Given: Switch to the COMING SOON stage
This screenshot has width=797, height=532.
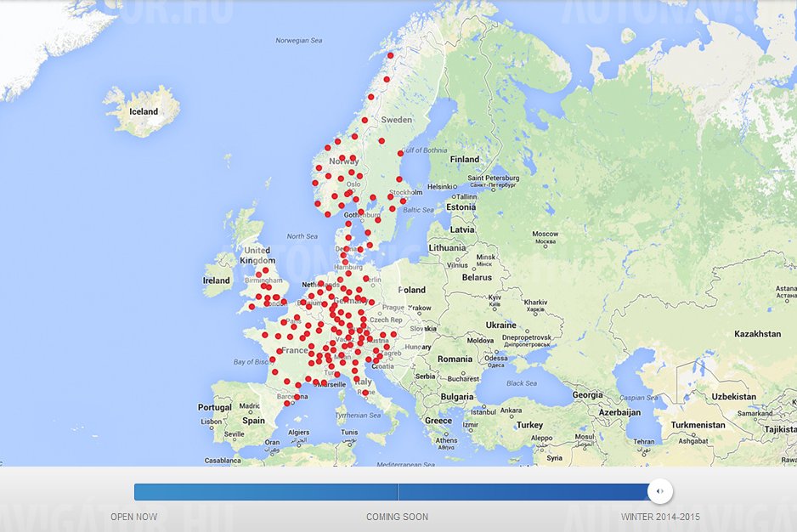Looking at the screenshot, I should (x=397, y=517).
